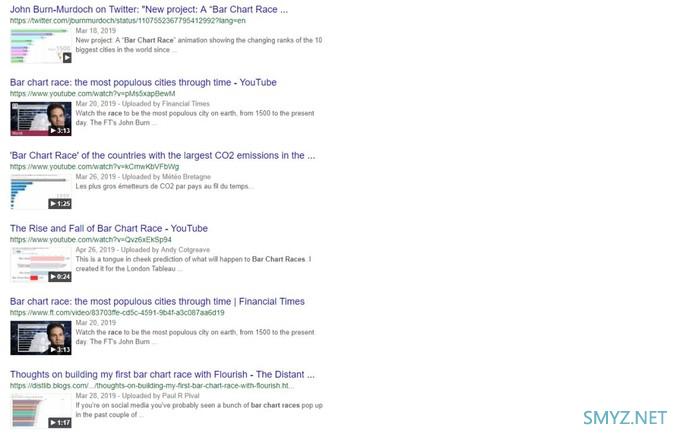Open 'The Rise and Fall of Bar Chart Race' title
The image size is (680, 437).
pos(109,228)
